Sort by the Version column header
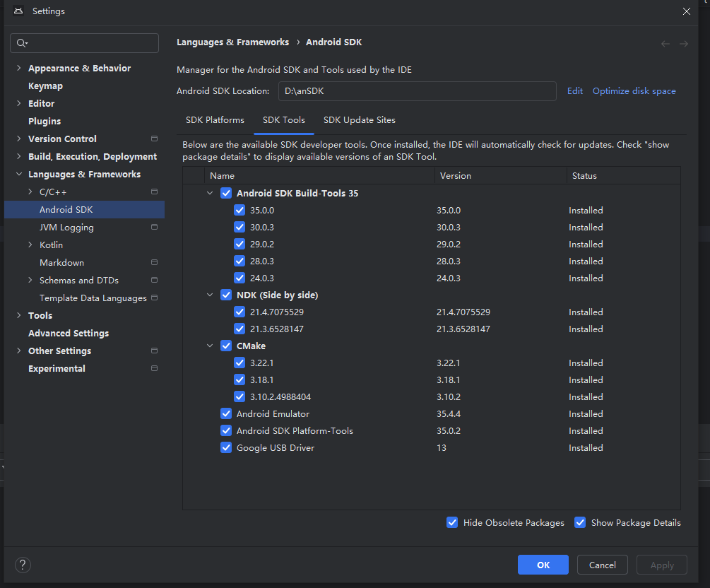This screenshot has width=710, height=588. pyautogui.click(x=500, y=176)
